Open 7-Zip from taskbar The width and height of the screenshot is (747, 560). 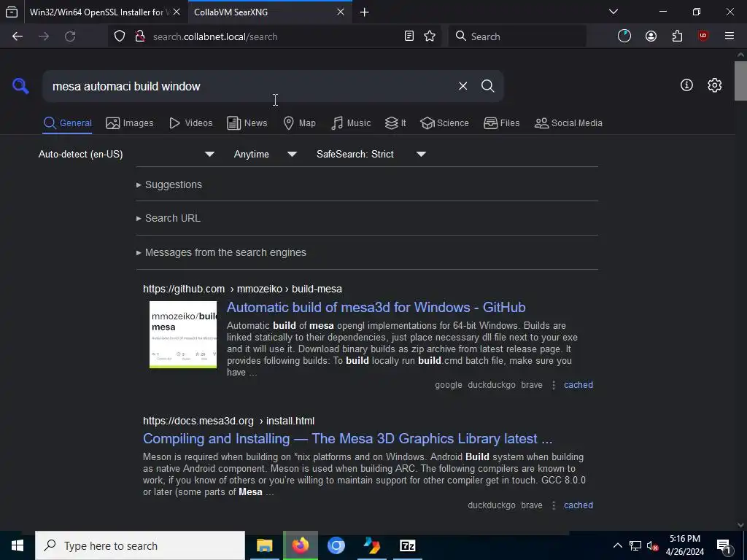pyautogui.click(x=407, y=545)
